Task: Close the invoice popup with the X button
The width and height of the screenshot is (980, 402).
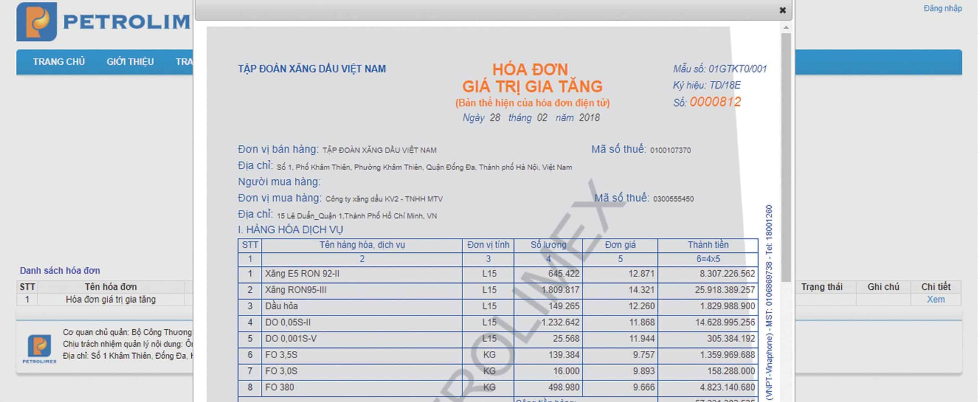Action: [x=782, y=10]
